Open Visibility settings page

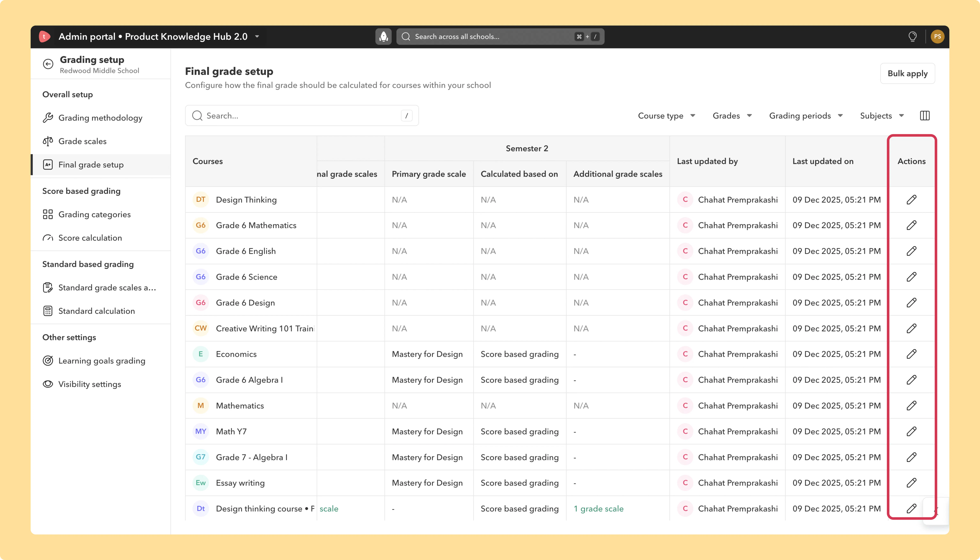pyautogui.click(x=100, y=384)
